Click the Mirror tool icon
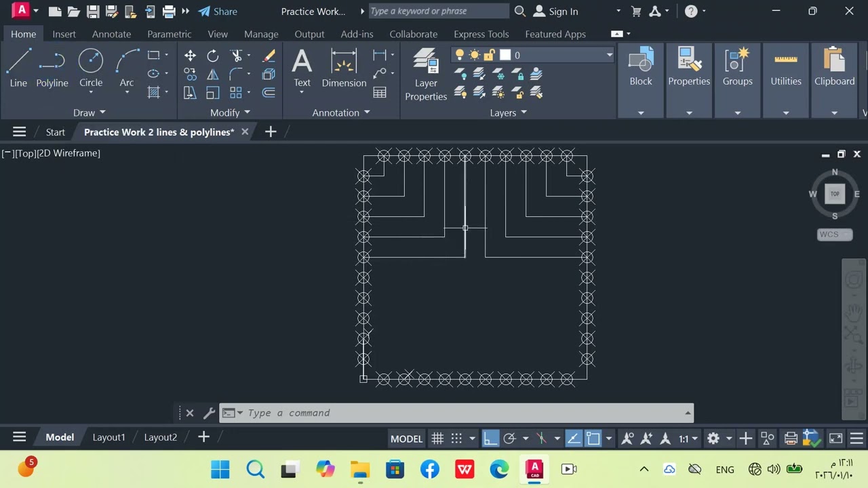868x488 pixels. [213, 74]
